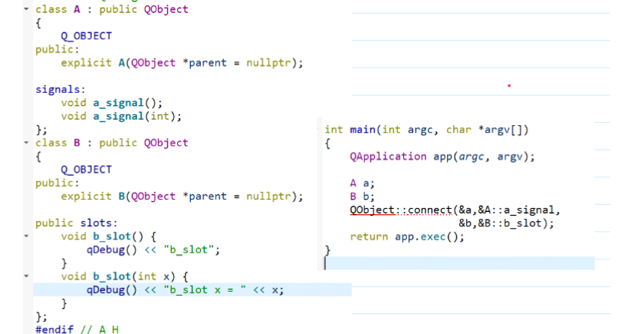This screenshot has width=644, height=334.
Task: Collapse the class B fold arrow
Action: point(27,143)
